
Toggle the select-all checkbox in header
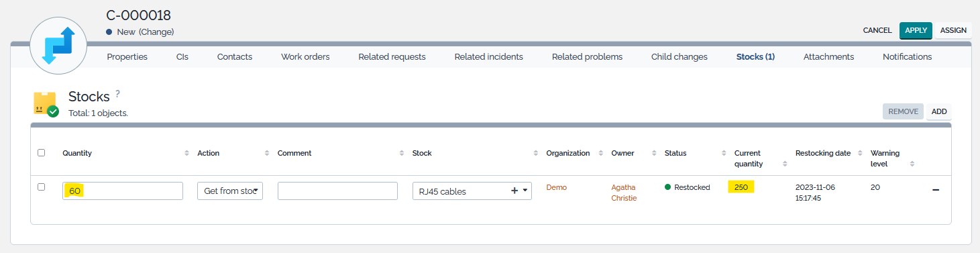tap(42, 153)
